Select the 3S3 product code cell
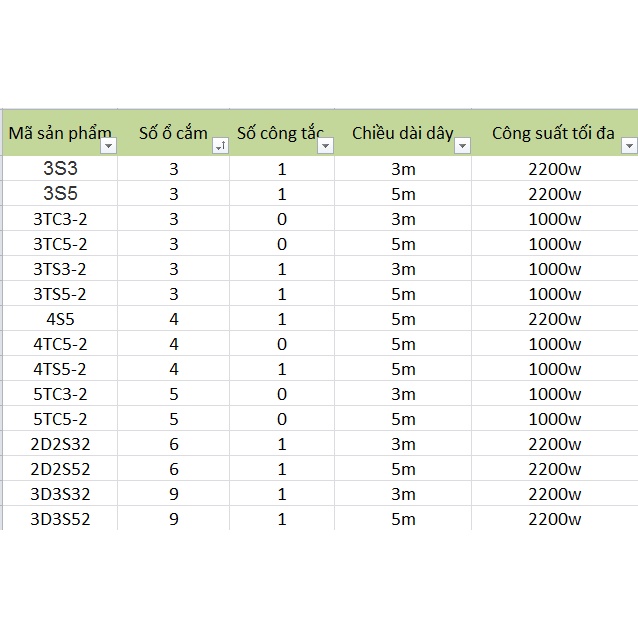The width and height of the screenshot is (638, 638). pyautogui.click(x=60, y=168)
